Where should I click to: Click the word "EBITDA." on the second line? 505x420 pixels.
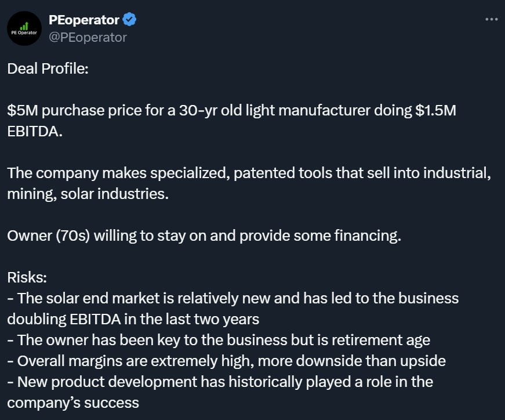(x=35, y=131)
